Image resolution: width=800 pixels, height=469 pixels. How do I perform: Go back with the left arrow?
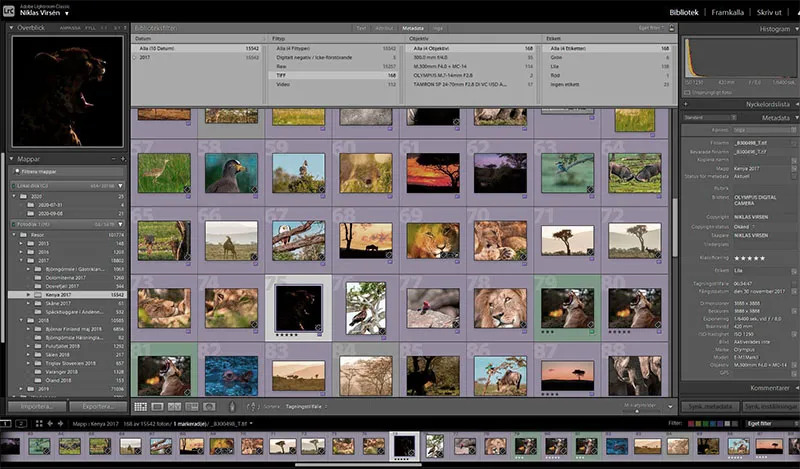(x=50, y=424)
